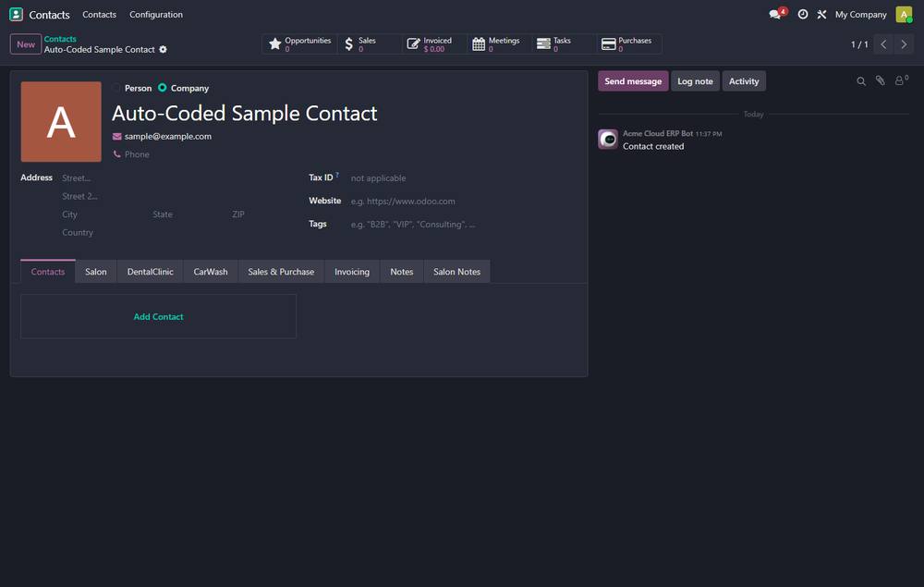
Task: Open the Tasks stat button
Action: click(564, 44)
